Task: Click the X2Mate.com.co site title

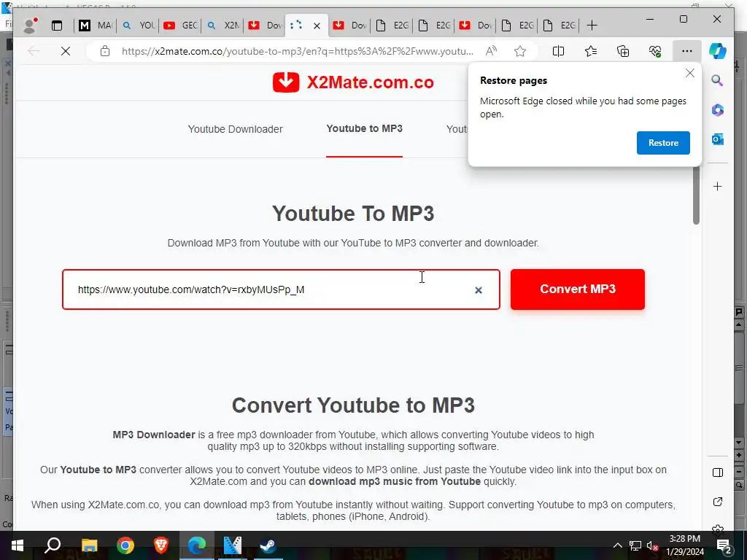Action: point(370,82)
